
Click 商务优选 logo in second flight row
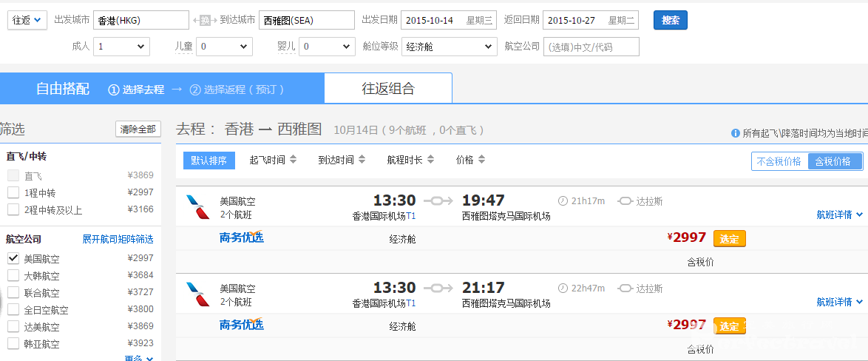point(241,324)
